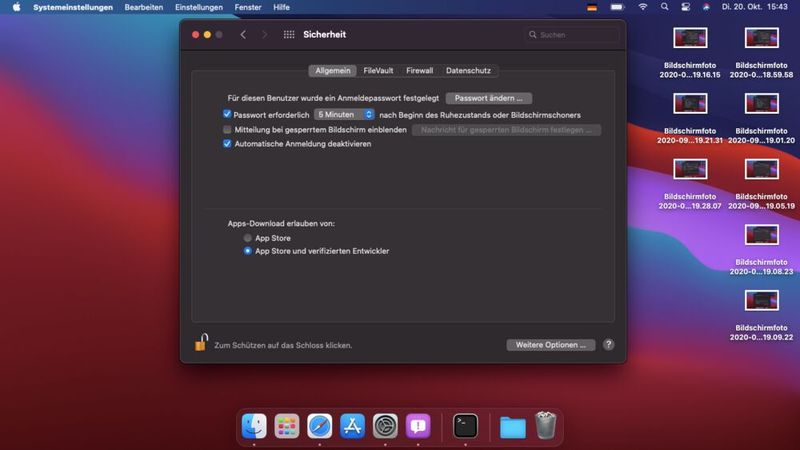Open the Trash in the dock
The width and height of the screenshot is (800, 450).
(x=545, y=426)
